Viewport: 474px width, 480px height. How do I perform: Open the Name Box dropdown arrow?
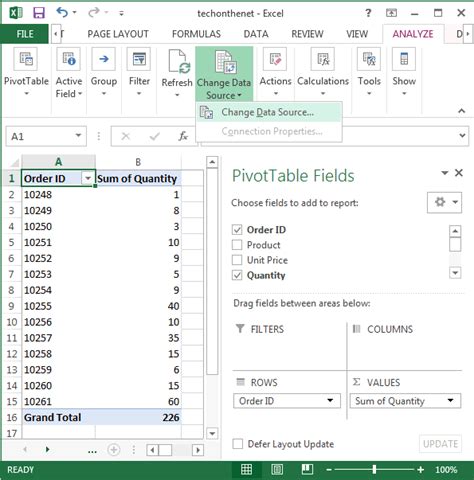[78, 135]
